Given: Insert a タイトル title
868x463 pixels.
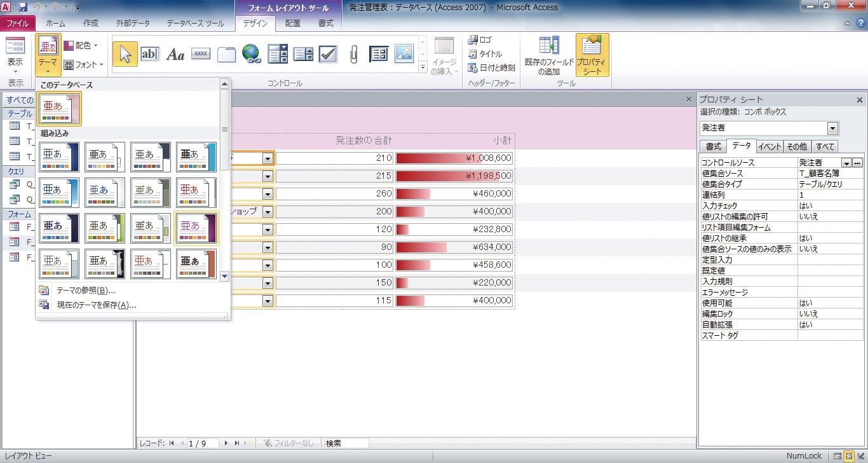Looking at the screenshot, I should coord(485,54).
